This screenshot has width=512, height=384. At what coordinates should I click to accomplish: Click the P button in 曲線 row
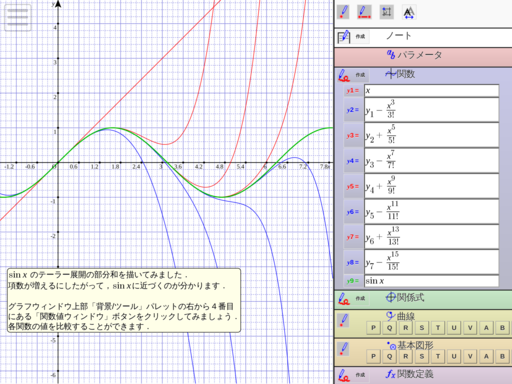pyautogui.click(x=373, y=328)
